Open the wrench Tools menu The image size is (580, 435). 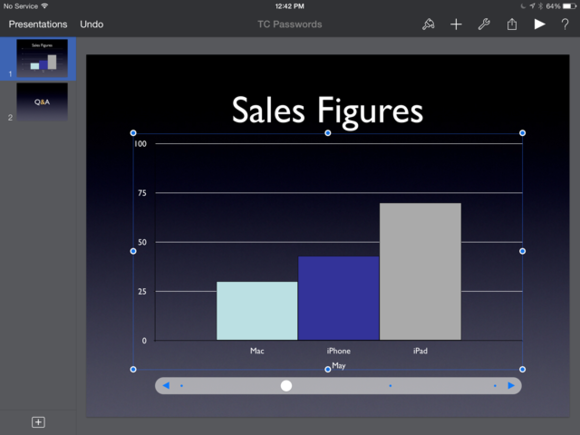click(x=484, y=24)
